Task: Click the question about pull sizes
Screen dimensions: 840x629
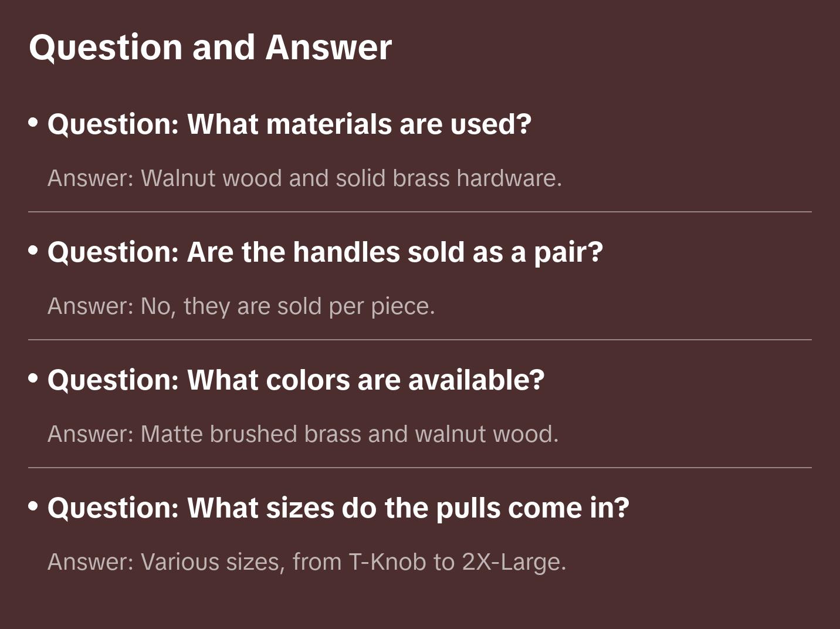Action: 338,508
